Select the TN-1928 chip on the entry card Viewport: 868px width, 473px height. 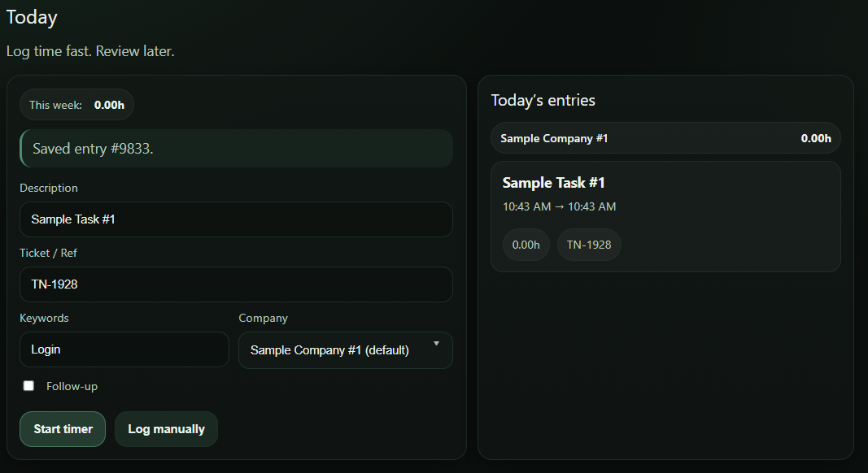[588, 244]
